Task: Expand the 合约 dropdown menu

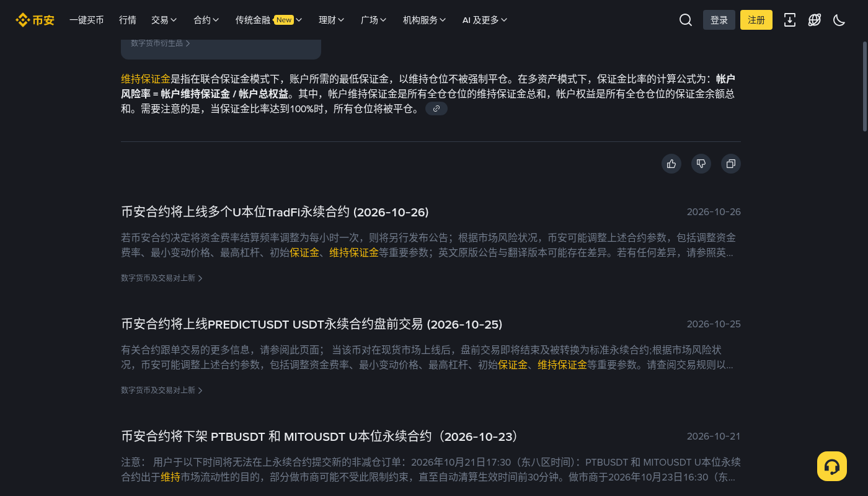Action: tap(206, 20)
